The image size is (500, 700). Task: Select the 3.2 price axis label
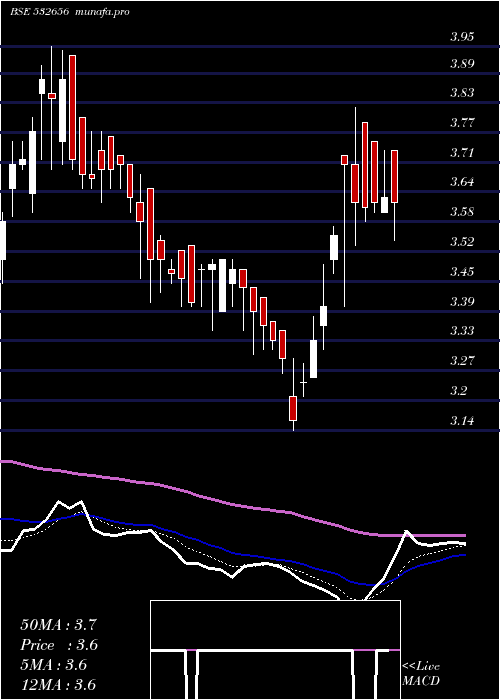click(458, 391)
